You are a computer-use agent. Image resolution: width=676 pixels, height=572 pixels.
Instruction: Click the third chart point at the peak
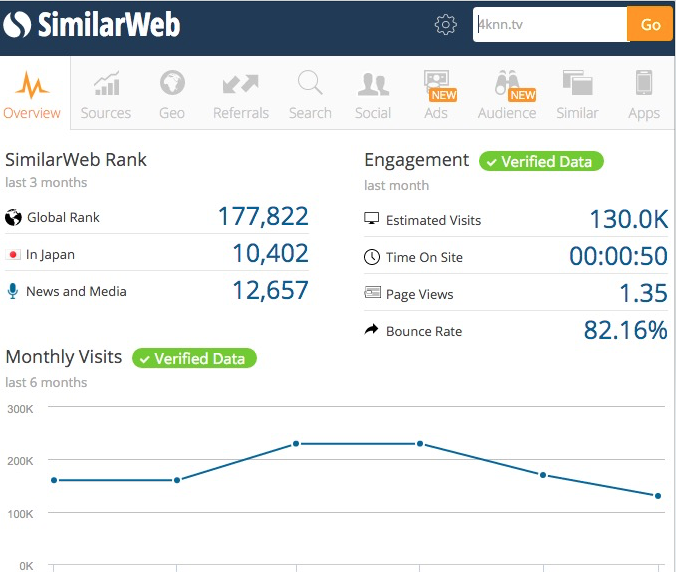(296, 444)
